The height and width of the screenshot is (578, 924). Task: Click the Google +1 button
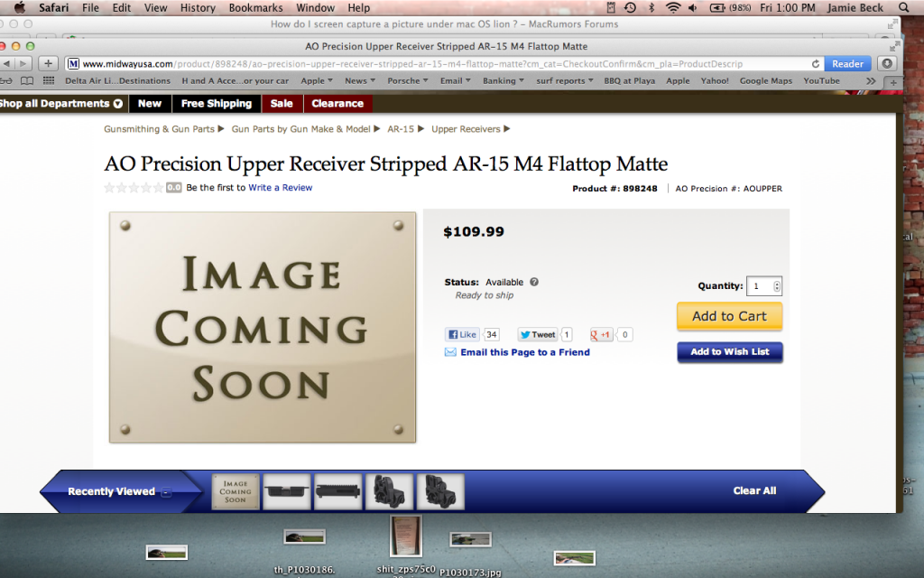coord(600,334)
